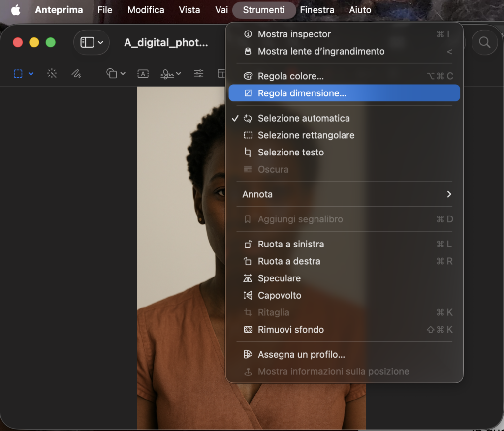Enable Selezione rettangolare mode
This screenshot has height=431, width=504.
[306, 135]
